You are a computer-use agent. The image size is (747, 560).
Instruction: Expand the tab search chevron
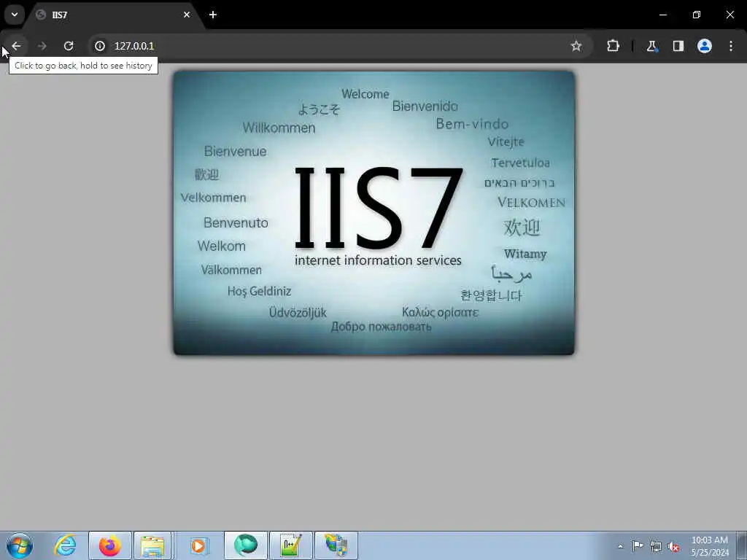[15, 15]
